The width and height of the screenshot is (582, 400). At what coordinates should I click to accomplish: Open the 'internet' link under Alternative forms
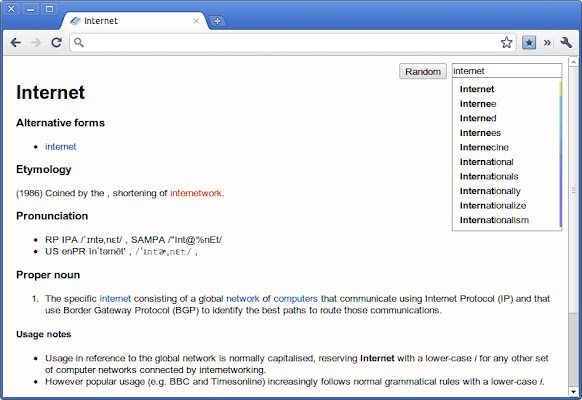(61, 147)
